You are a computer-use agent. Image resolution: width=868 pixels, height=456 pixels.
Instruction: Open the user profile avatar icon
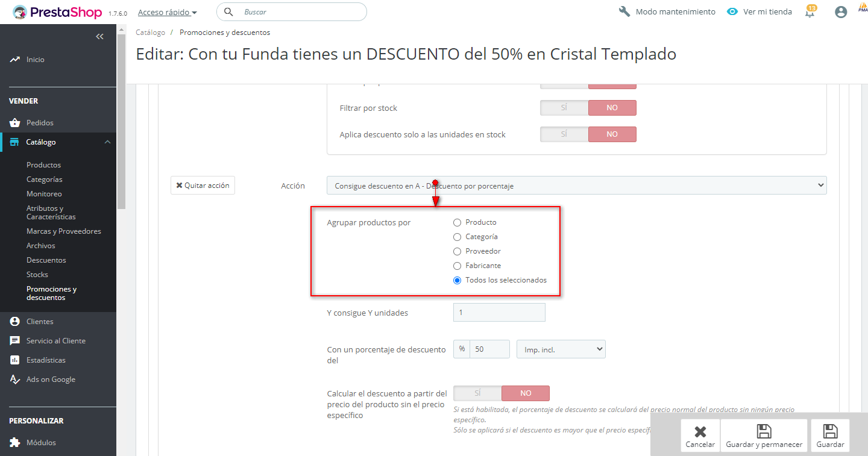(841, 12)
